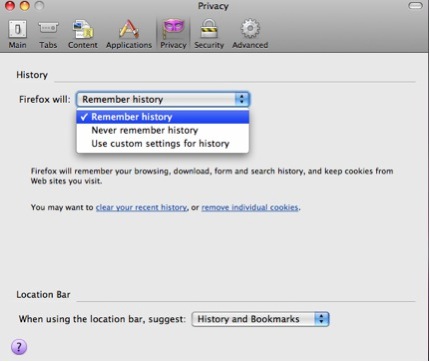This screenshot has width=430, height=362.
Task: Open the 'Firefox will' history dropdown
Action: (x=163, y=99)
